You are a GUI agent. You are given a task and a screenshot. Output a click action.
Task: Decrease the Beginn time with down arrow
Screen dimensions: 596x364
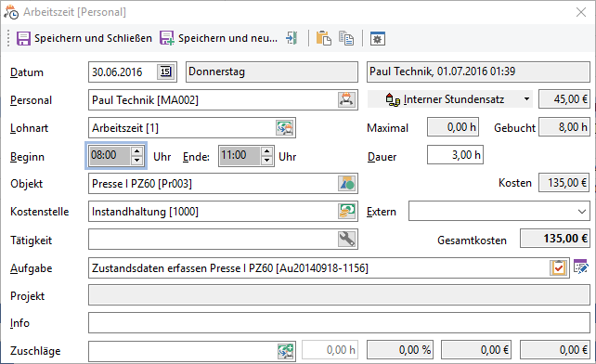(136, 160)
